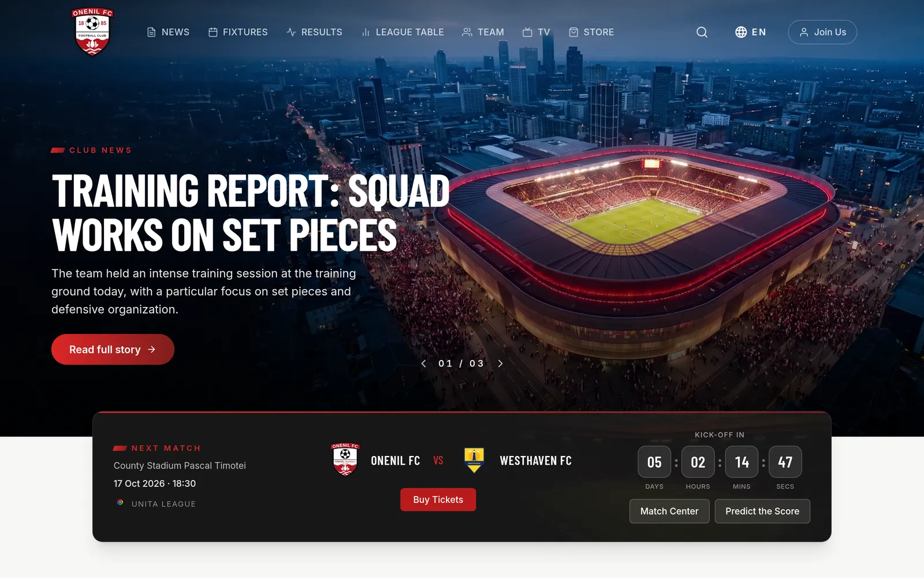Click the TV screen icon
The width and height of the screenshot is (924, 578).
click(x=527, y=32)
